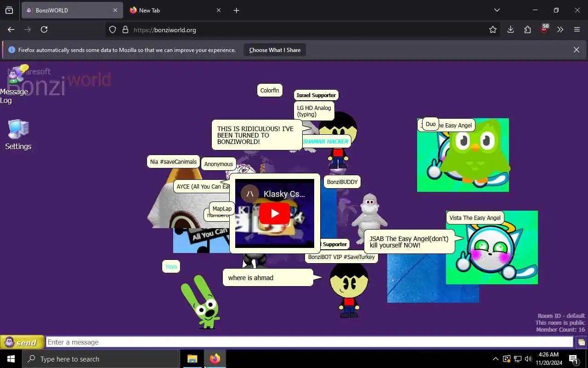
Task: Click the Type here to search box
Action: [x=101, y=359]
